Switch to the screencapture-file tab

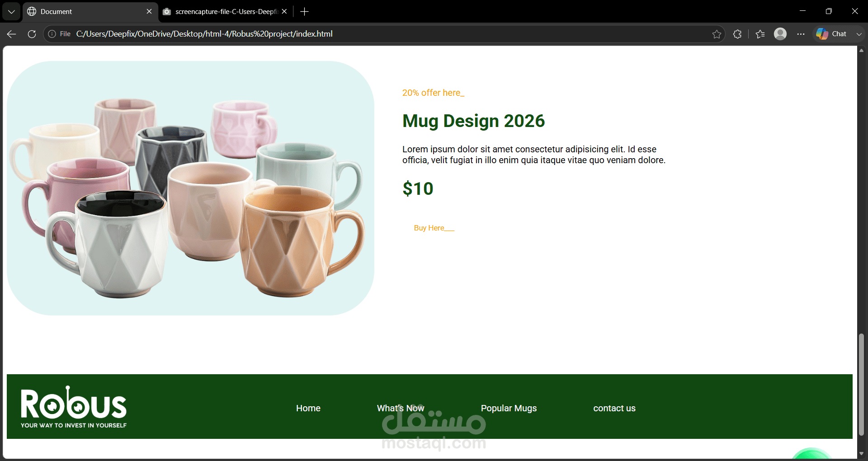point(225,12)
